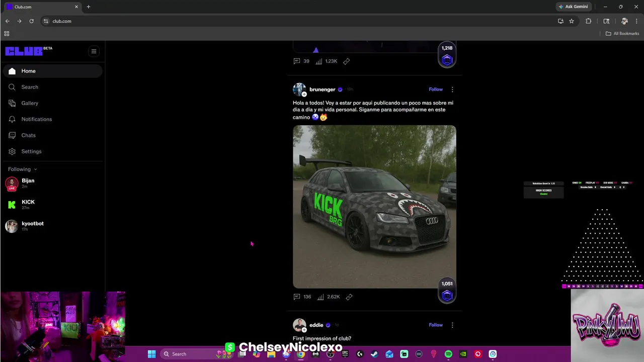View site information icon in address bar
Screen dimensions: 644x362
coord(46,21)
